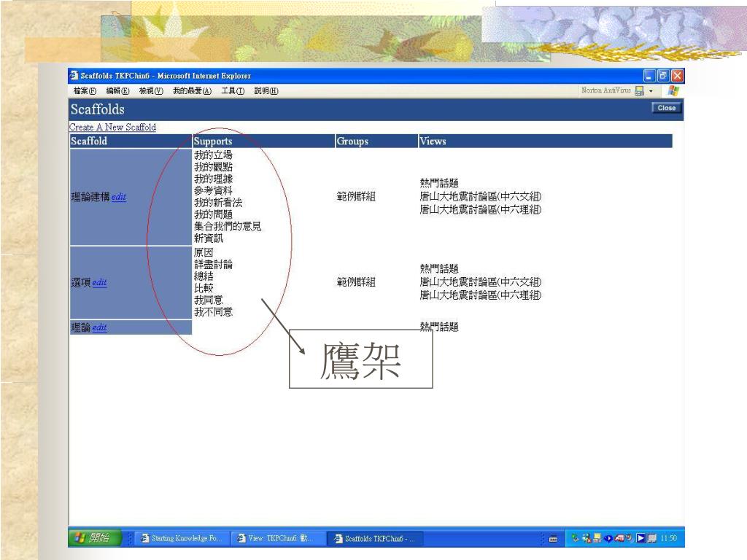The width and height of the screenshot is (747, 560).
Task: Open the 說明(H) menu
Action: tap(266, 90)
